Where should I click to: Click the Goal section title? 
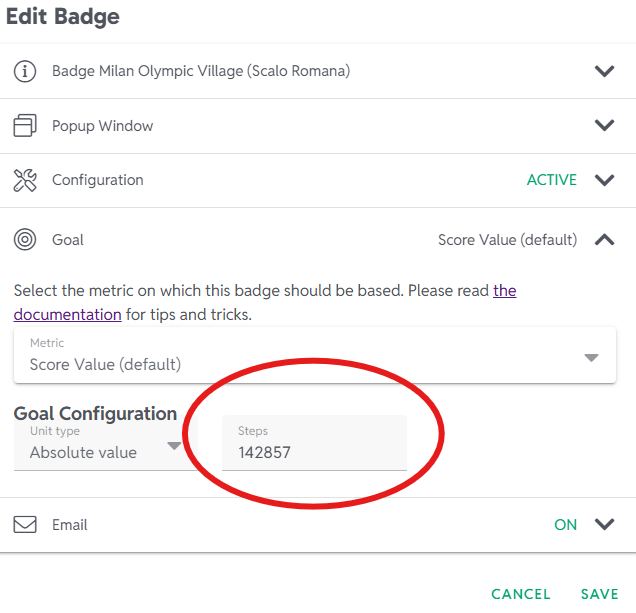(x=68, y=240)
